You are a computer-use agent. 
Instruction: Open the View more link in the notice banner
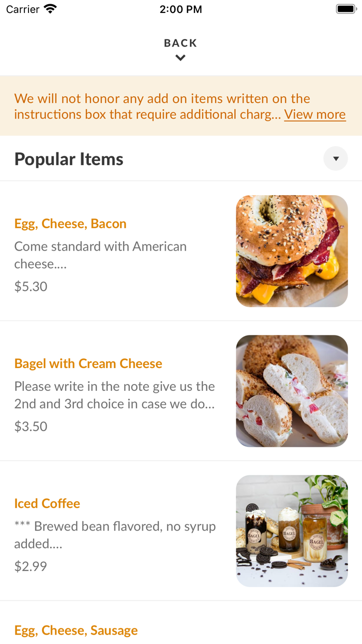point(314,114)
